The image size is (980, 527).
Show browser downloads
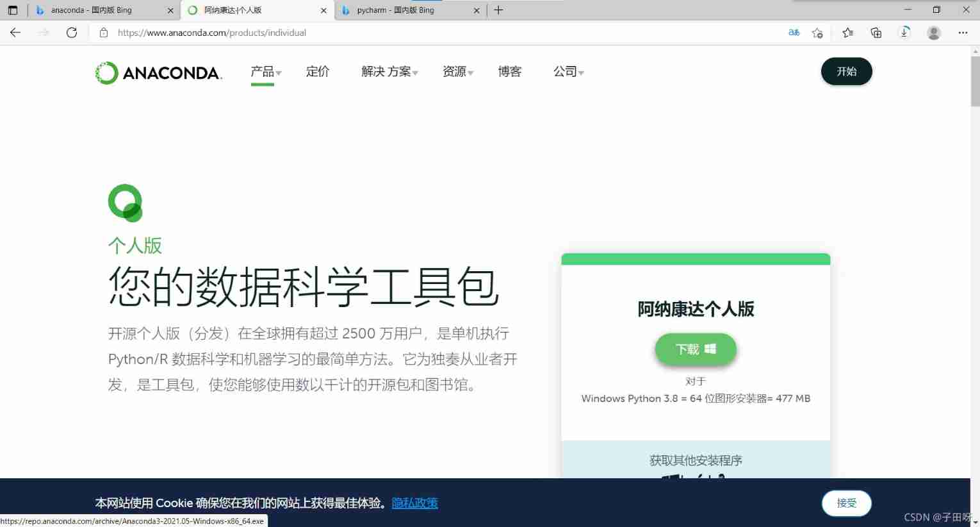904,33
